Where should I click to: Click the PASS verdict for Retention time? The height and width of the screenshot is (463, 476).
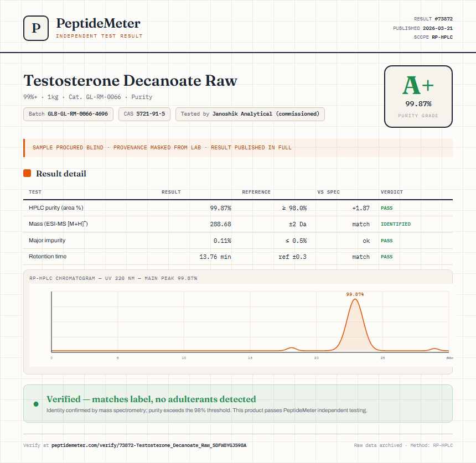tap(386, 257)
